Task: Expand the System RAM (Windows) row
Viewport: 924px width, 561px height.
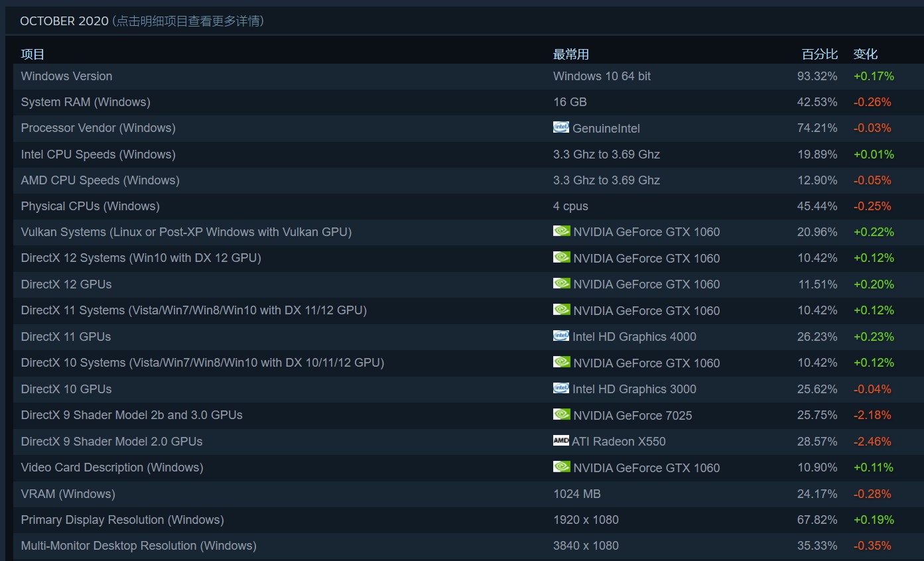Action: tap(85, 102)
